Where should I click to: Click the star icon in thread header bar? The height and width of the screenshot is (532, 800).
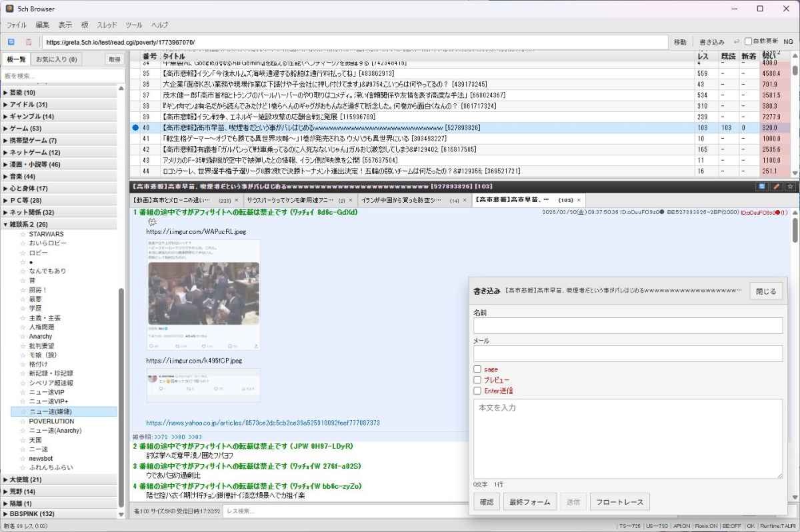(x=790, y=187)
